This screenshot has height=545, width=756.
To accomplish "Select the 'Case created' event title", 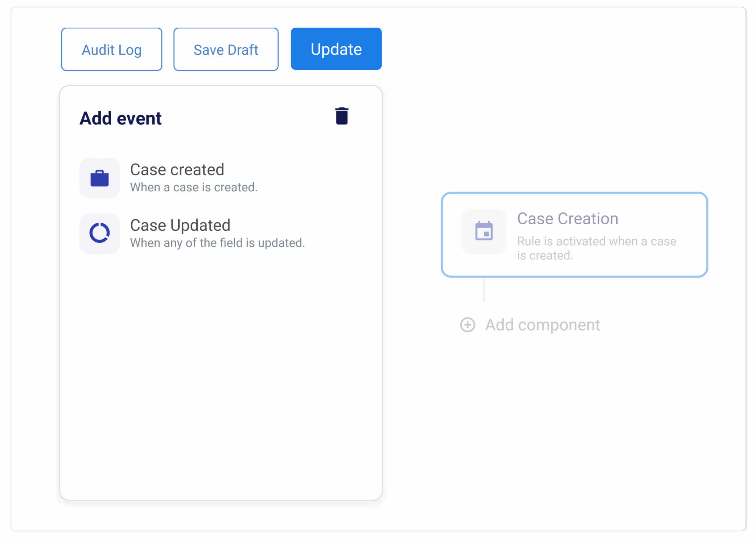I will 177,170.
